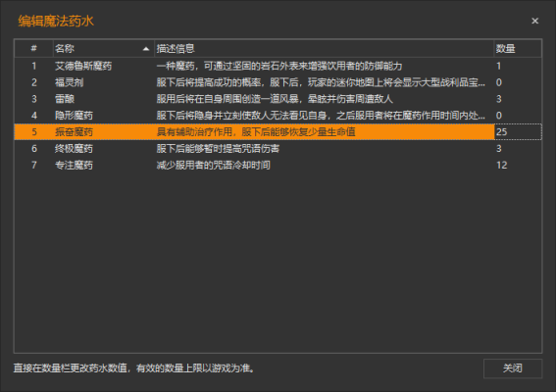This screenshot has width=556, height=392.
Task: Click the 雷酿 quantity cell
Action: pyautogui.click(x=518, y=99)
